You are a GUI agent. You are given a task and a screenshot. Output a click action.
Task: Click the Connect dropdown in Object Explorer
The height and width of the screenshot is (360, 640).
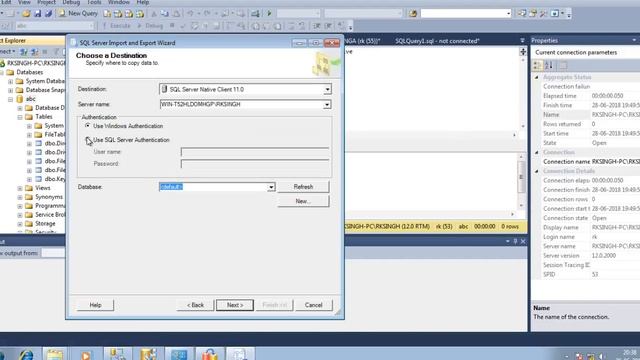tap(7, 52)
